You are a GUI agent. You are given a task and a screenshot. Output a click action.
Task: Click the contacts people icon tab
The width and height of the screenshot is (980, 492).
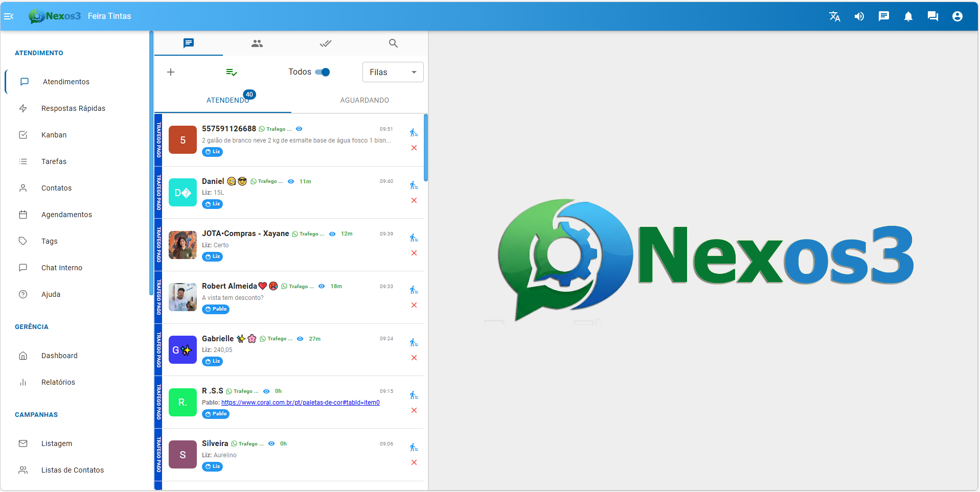257,43
